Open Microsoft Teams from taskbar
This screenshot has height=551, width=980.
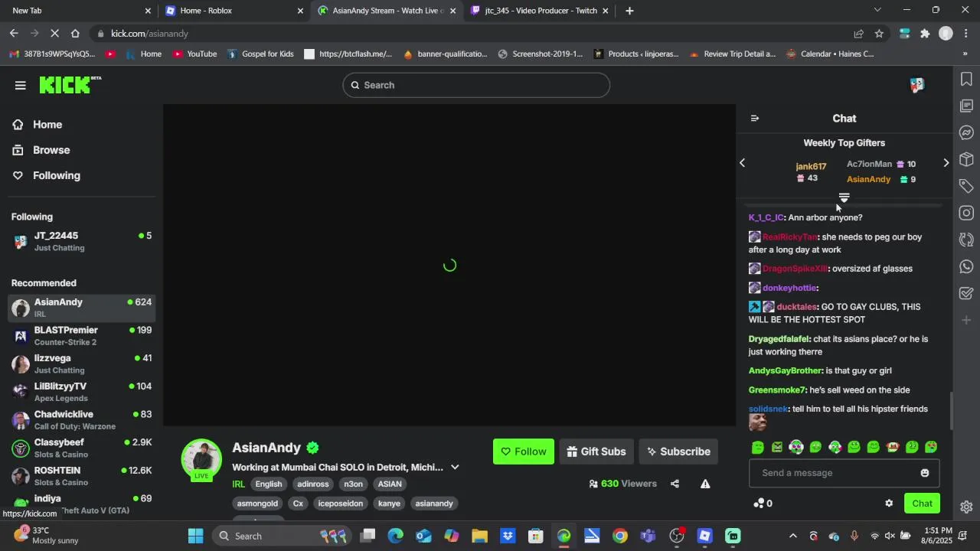pos(648,536)
